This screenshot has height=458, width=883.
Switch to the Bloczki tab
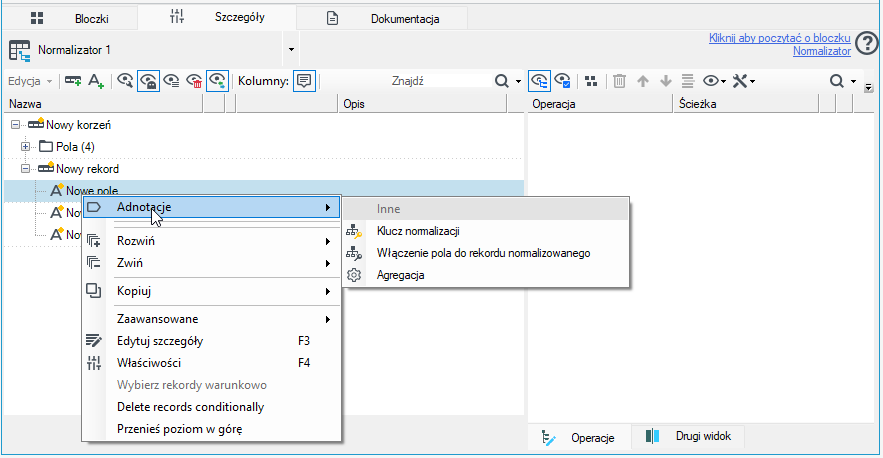point(70,19)
